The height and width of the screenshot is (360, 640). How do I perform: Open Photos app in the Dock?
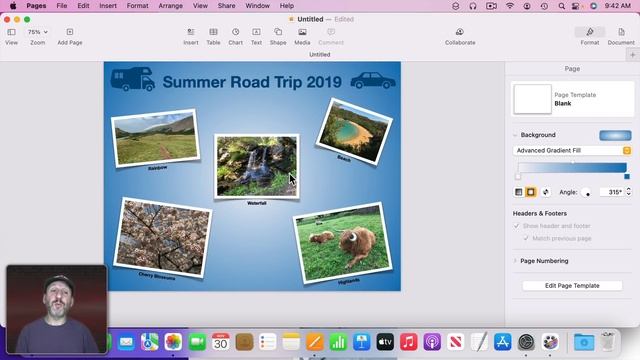pos(173,342)
